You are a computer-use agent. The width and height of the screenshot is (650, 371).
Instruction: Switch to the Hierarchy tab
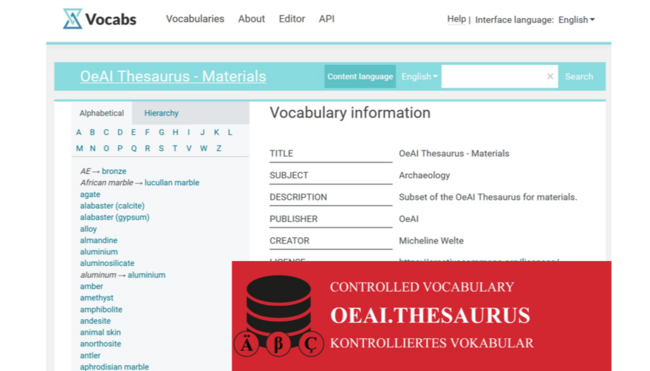[161, 113]
